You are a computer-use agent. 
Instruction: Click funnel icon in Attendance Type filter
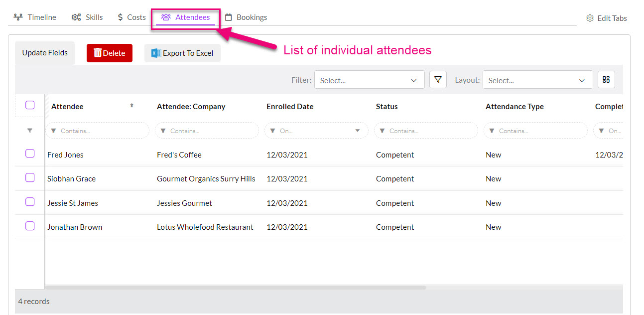492,131
